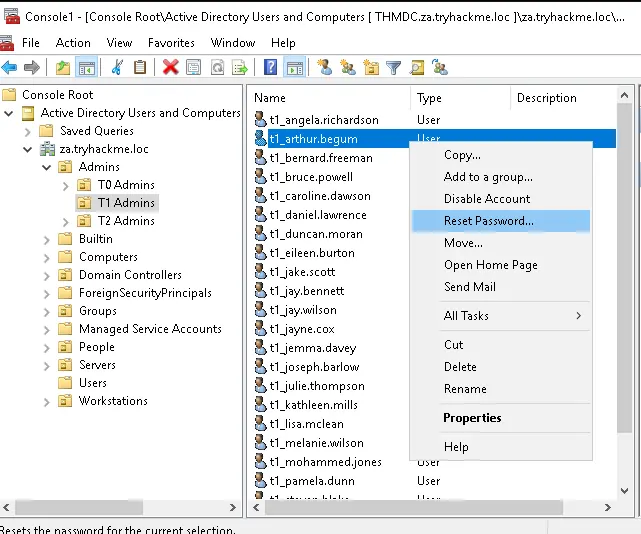Expand the Computers container arrow

click(x=47, y=258)
